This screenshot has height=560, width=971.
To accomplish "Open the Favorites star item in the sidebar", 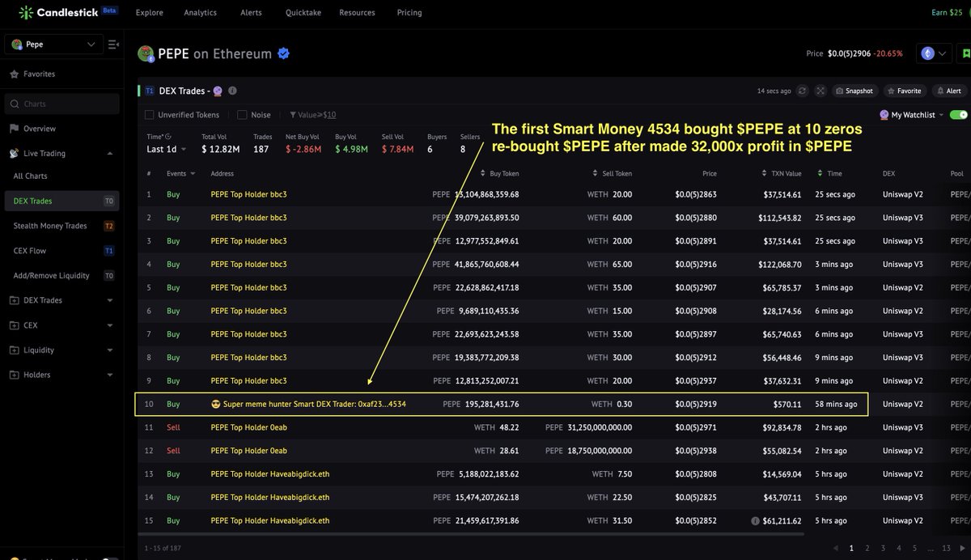I will (x=32, y=74).
